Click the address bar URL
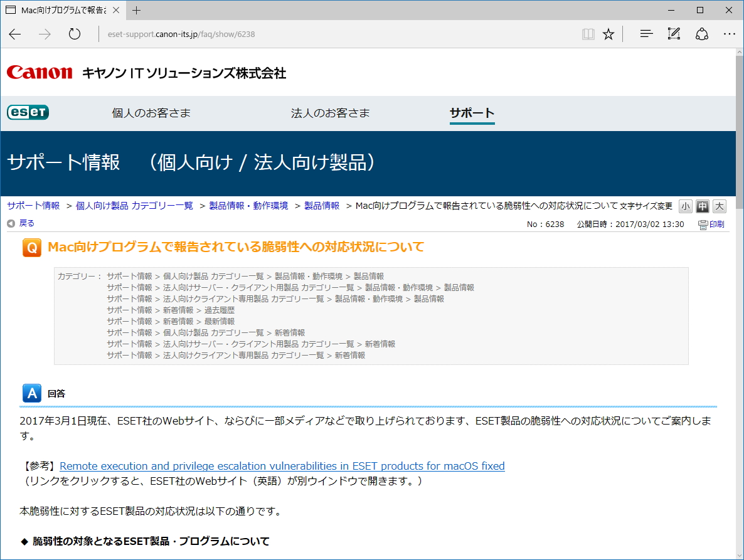 (181, 34)
